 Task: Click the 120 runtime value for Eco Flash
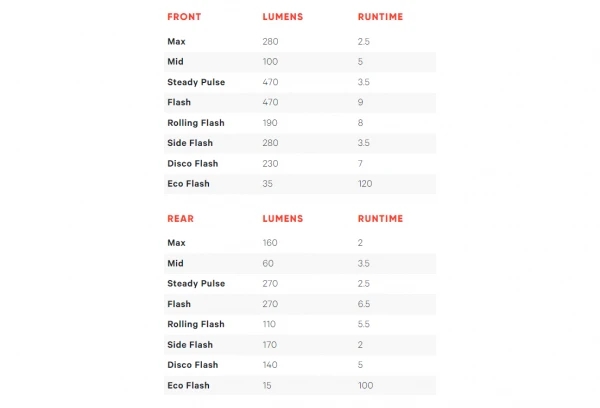pyautogui.click(x=365, y=184)
